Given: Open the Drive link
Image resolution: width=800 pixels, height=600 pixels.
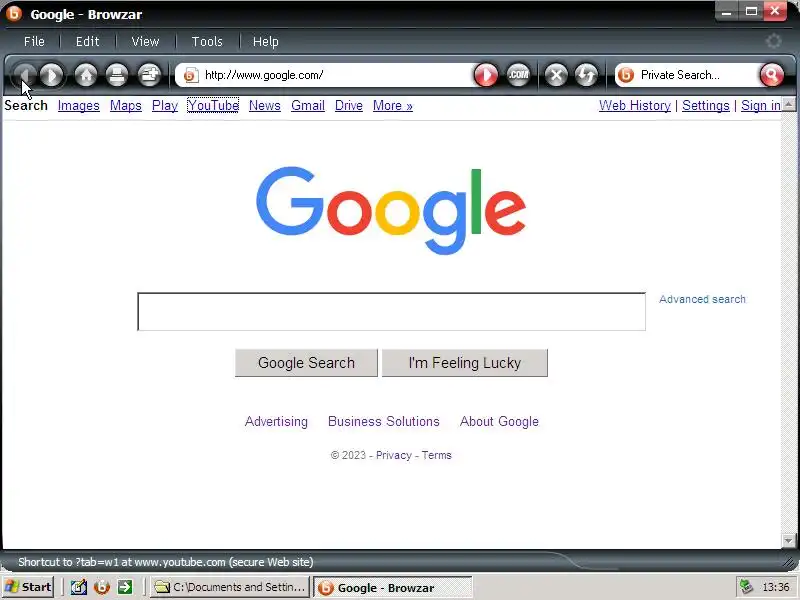Looking at the screenshot, I should pos(349,106).
